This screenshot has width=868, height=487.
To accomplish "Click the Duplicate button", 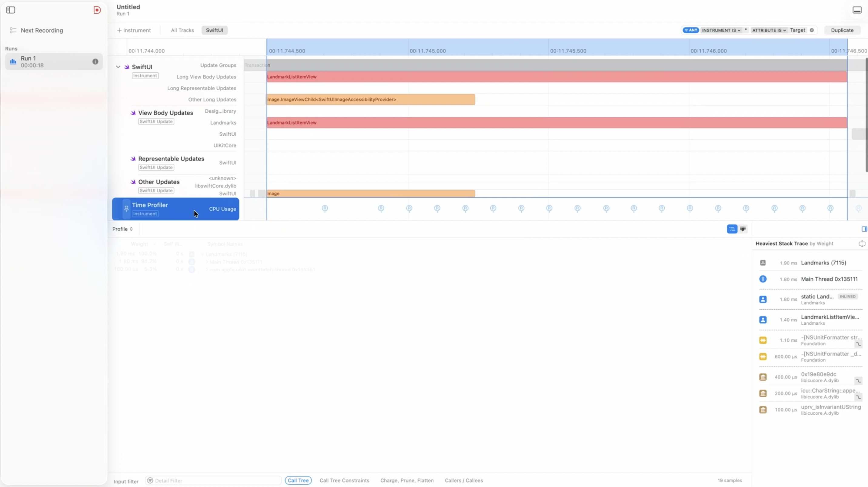I will click(x=842, y=30).
